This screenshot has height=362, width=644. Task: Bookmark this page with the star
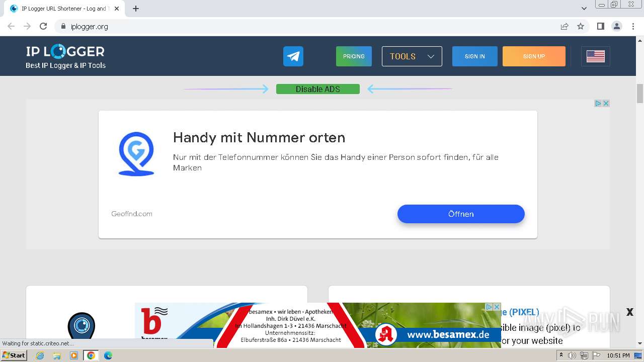[x=581, y=27]
